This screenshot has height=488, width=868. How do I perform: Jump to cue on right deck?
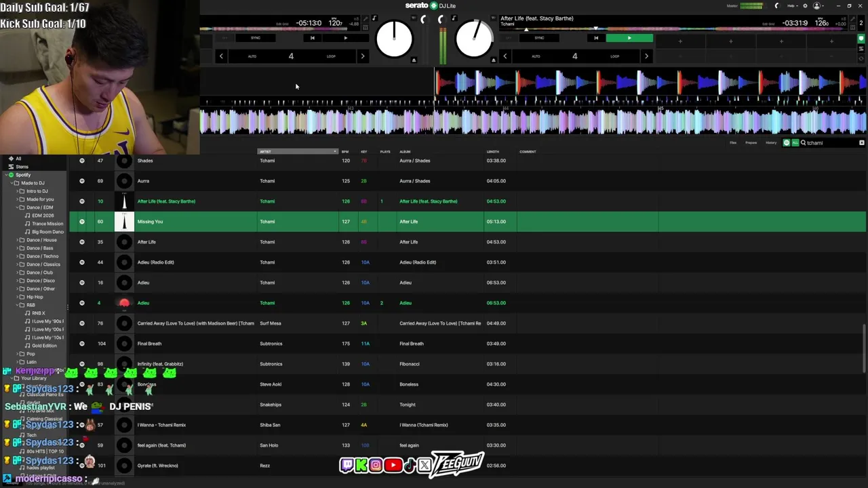596,38
